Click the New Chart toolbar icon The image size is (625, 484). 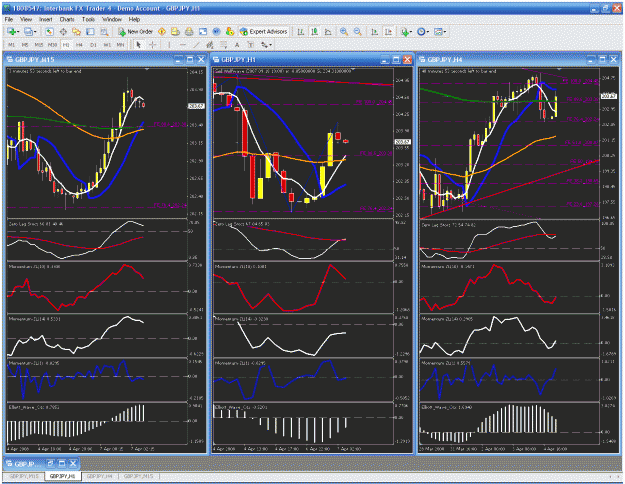pyautogui.click(x=12, y=31)
